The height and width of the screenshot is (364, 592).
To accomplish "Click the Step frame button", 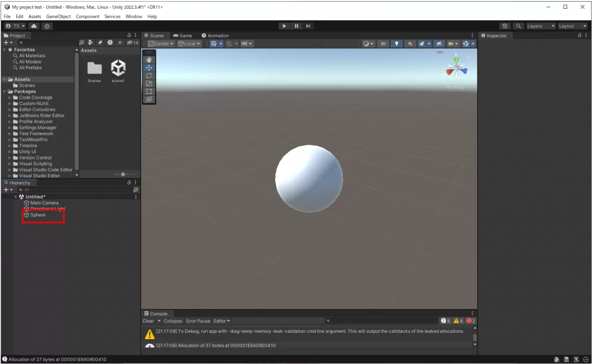I will (309, 26).
